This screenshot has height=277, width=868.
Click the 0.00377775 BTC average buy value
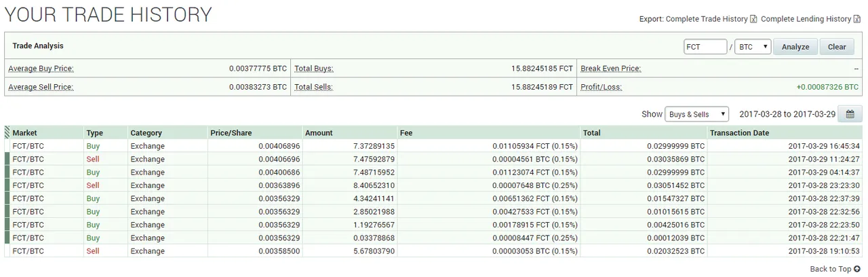[258, 69]
